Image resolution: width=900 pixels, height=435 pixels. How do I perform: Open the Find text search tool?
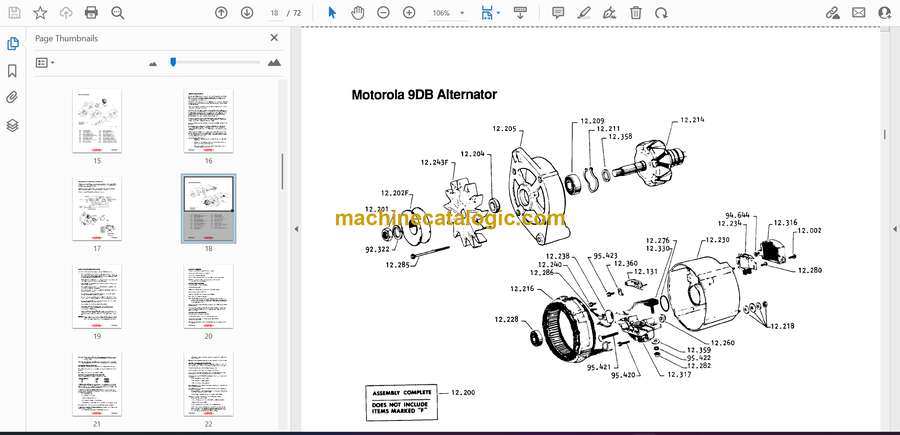click(x=118, y=13)
